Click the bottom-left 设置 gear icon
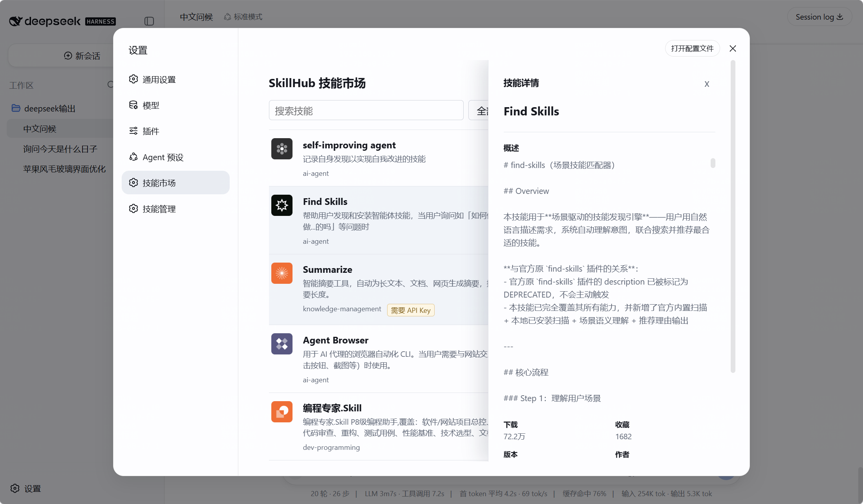The width and height of the screenshot is (863, 504). (15, 488)
